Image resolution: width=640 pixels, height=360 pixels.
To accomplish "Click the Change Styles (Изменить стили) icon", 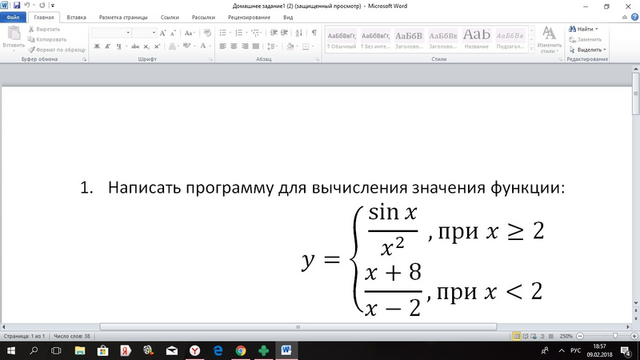I will (549, 39).
